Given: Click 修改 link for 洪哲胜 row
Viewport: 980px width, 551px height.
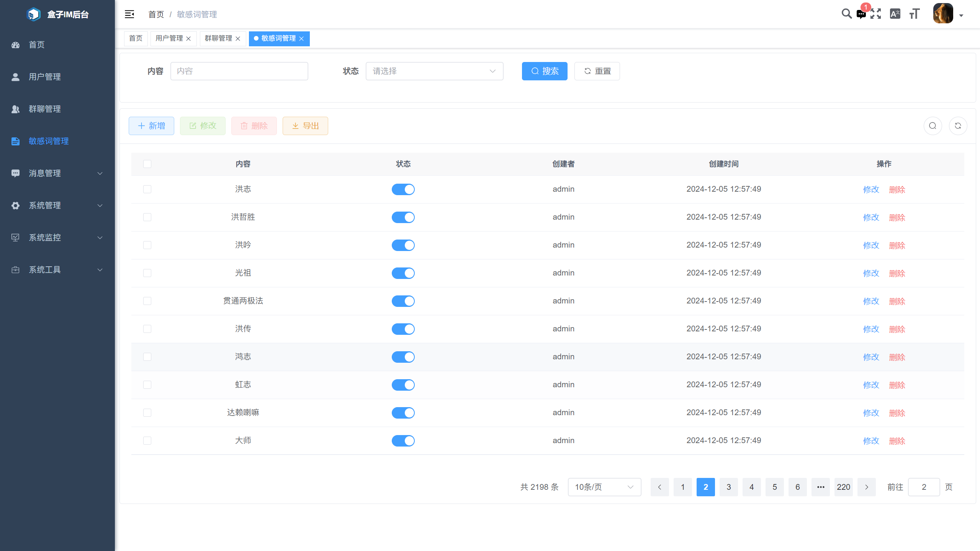Looking at the screenshot, I should click(x=871, y=217).
